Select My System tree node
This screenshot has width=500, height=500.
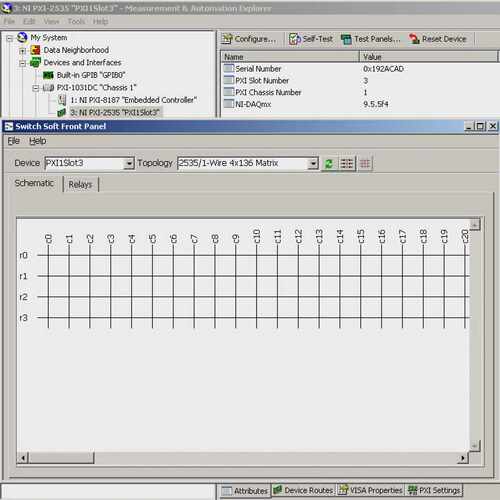tap(49, 37)
